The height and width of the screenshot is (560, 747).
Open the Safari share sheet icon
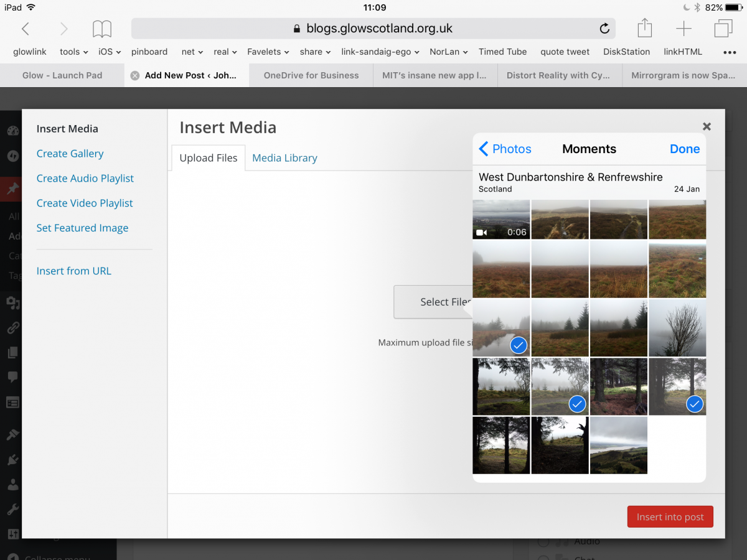645,29
